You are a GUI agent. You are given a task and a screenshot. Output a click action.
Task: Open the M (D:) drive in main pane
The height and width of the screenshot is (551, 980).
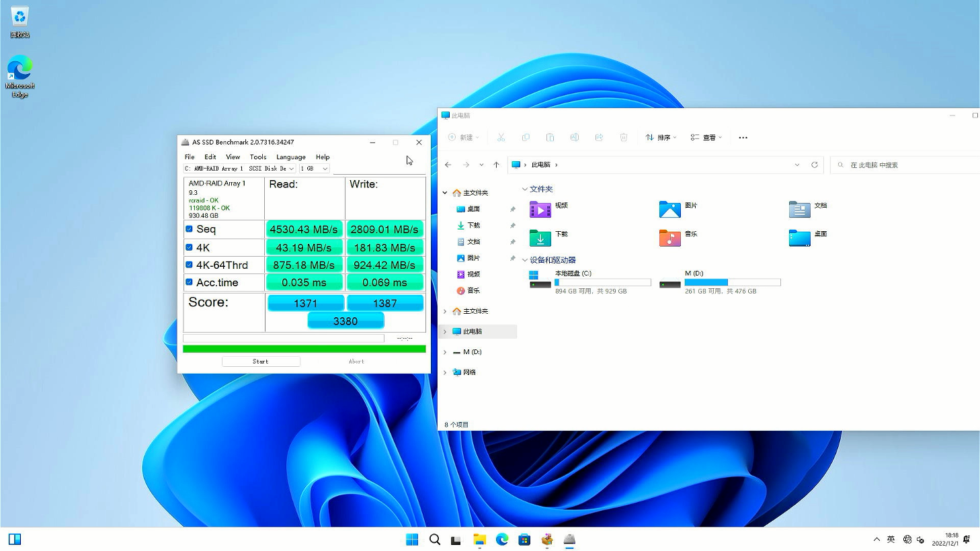tap(720, 282)
